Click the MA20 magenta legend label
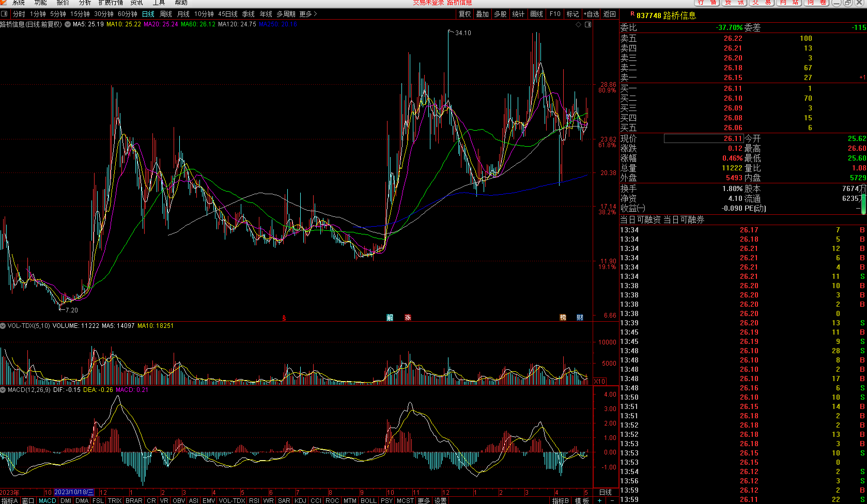 pos(161,24)
